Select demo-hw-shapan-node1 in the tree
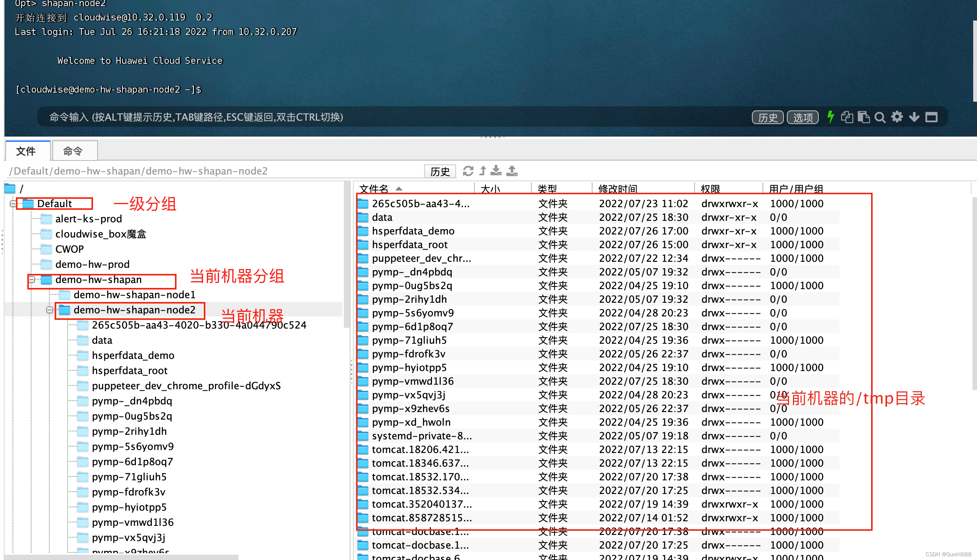This screenshot has width=977, height=560. (134, 295)
